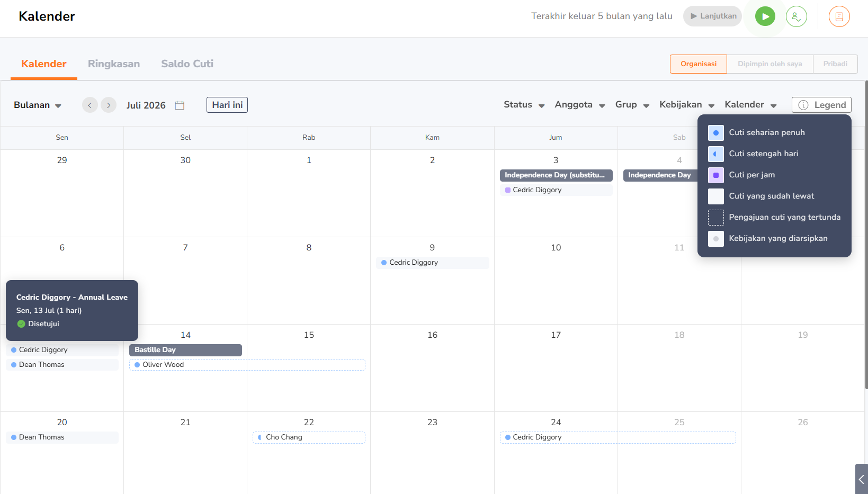Click the green play clock-in icon

point(765,16)
